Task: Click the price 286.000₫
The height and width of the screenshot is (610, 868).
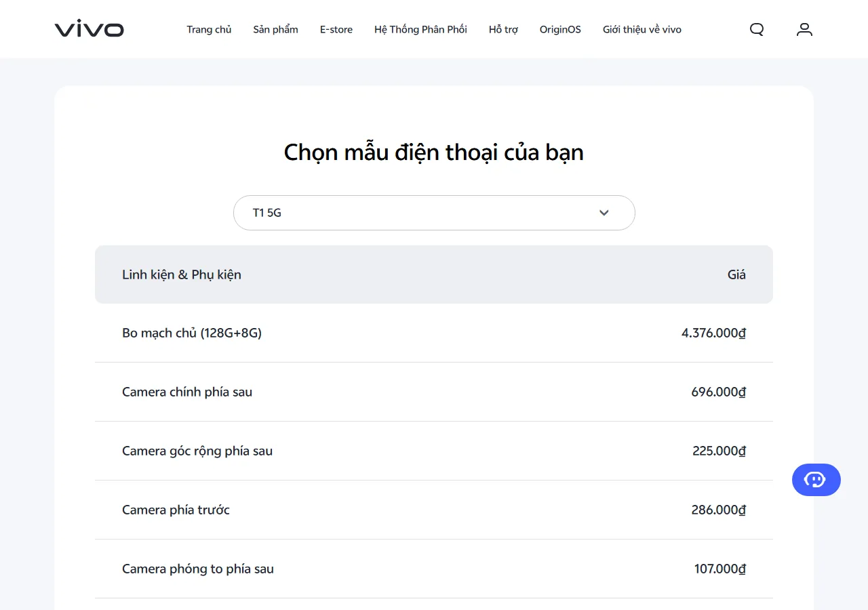Action: pos(718,510)
